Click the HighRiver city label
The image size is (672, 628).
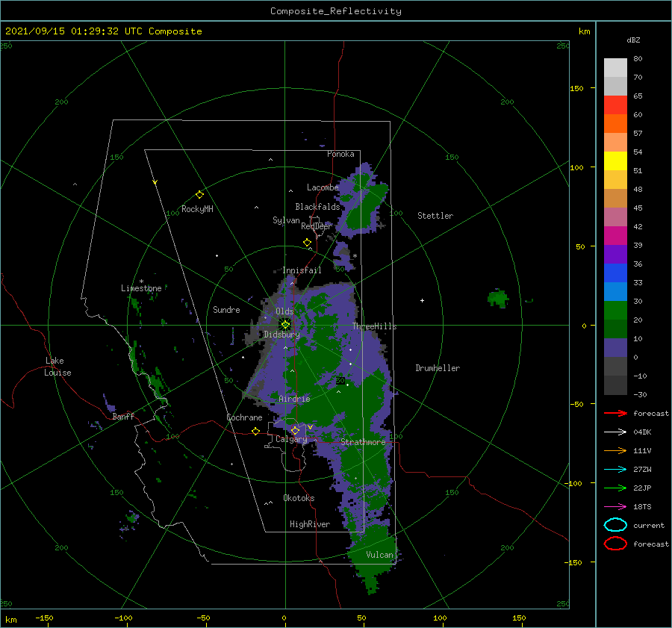[x=310, y=524]
